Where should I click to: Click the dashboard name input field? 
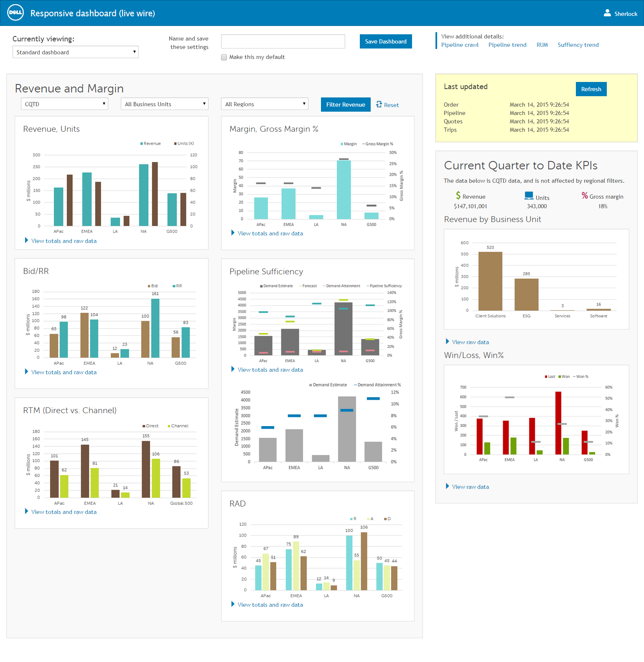pyautogui.click(x=283, y=41)
